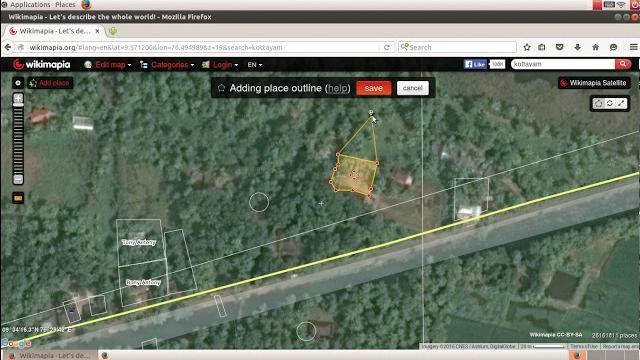The width and height of the screenshot is (640, 360).
Task: Close the Wikimapia tab
Action: (97, 31)
